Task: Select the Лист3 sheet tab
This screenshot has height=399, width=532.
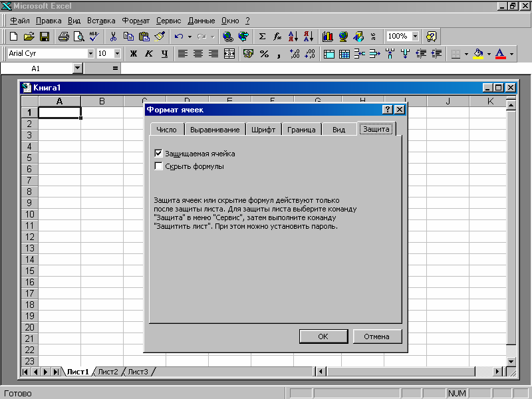Action: [138, 372]
